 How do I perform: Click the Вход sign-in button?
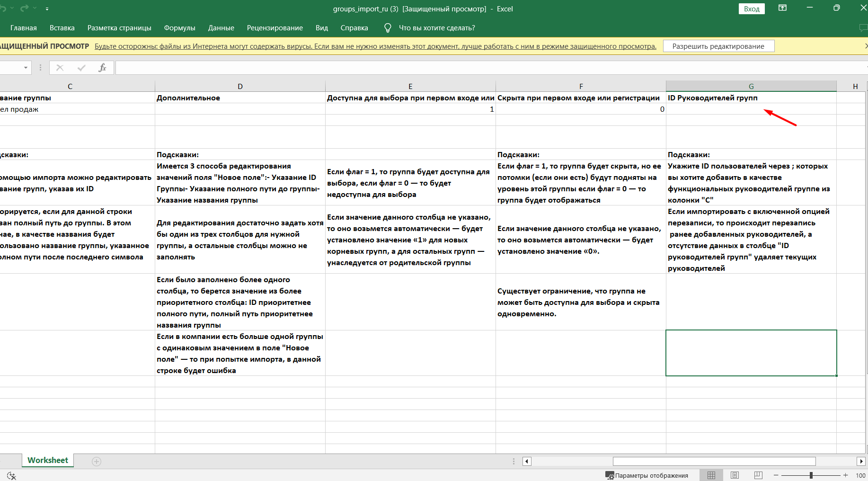point(751,9)
